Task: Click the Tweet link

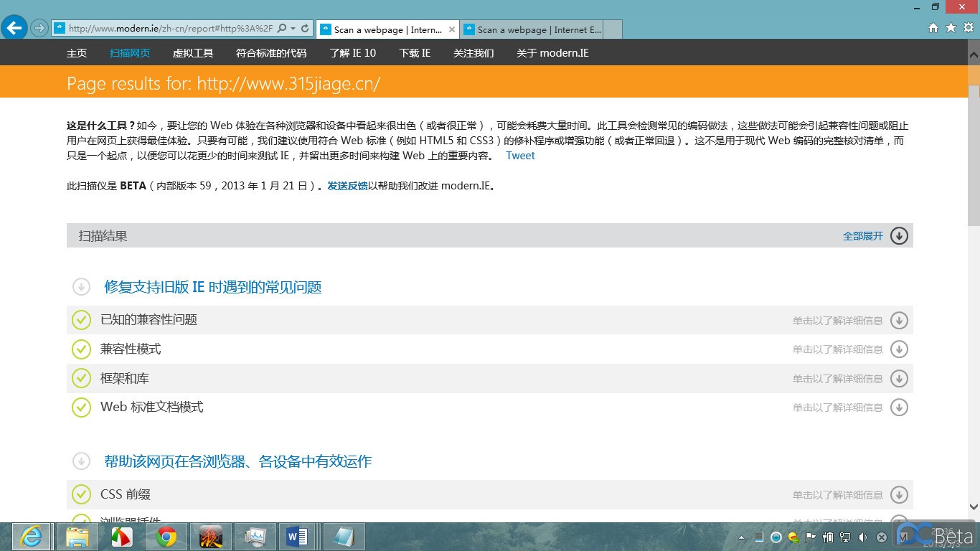Action: (520, 156)
